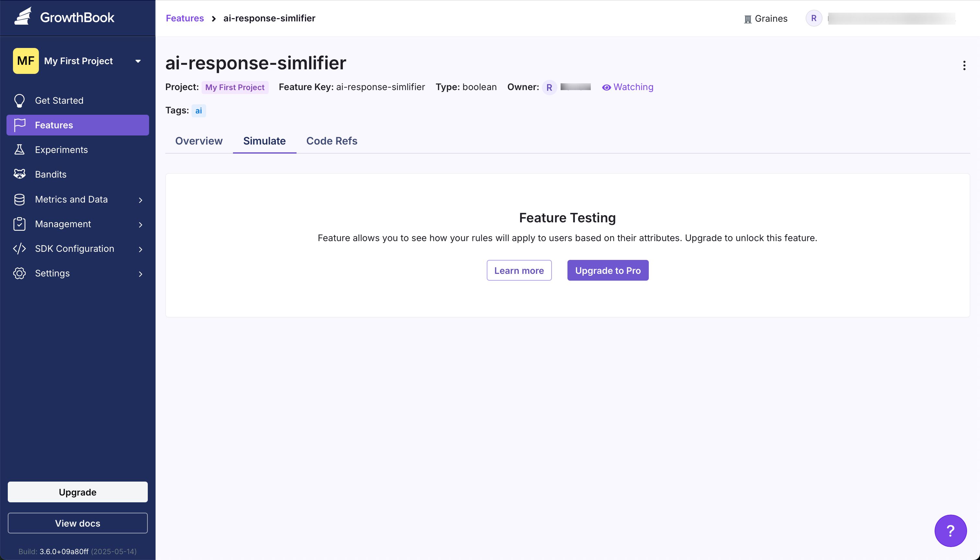Image resolution: width=980 pixels, height=560 pixels.
Task: Click the Bandits raccoon icon
Action: [19, 174]
